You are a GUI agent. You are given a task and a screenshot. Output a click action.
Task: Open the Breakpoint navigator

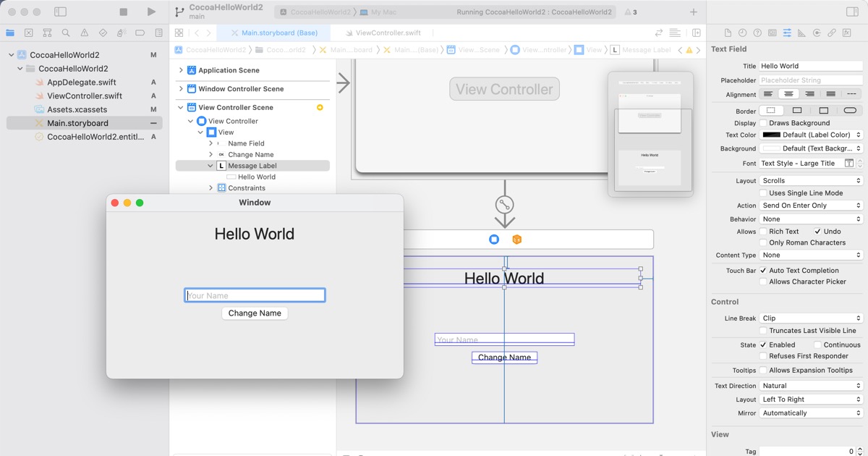click(x=140, y=33)
